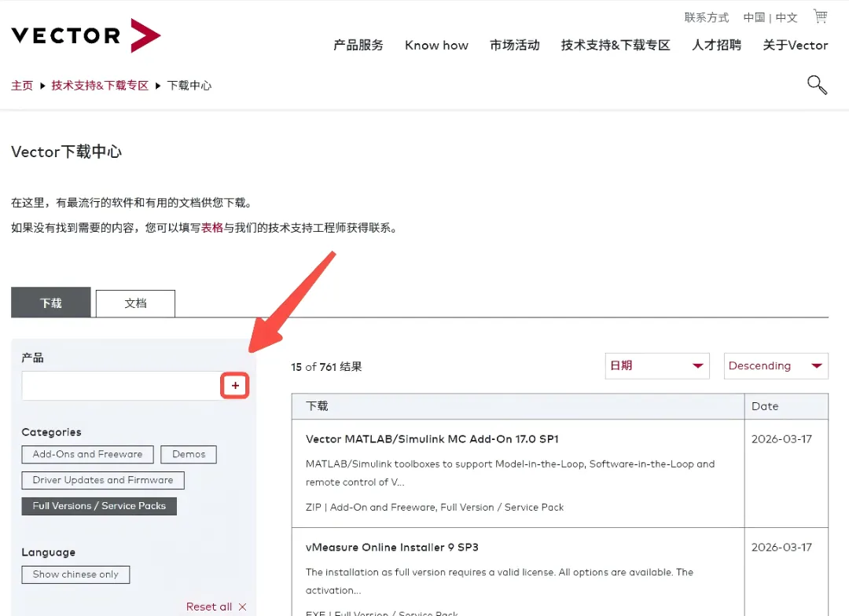Open Vector MATLAB/Simulink MC Add-On 17.0 SP1

point(432,439)
